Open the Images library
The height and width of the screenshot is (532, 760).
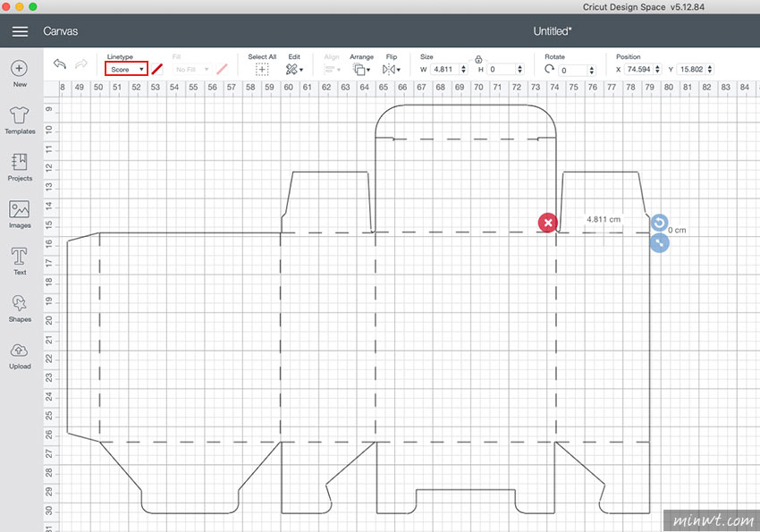[x=20, y=215]
